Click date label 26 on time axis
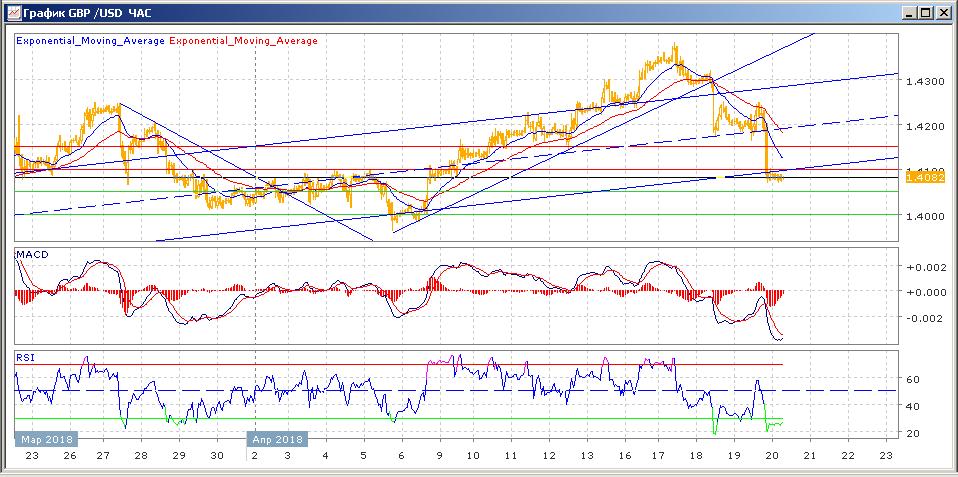The width and height of the screenshot is (958, 477). [69, 456]
